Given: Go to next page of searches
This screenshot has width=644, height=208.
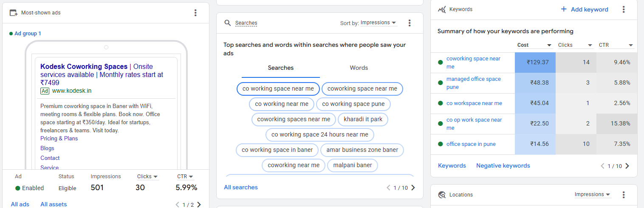Looking at the screenshot, I should (413, 188).
